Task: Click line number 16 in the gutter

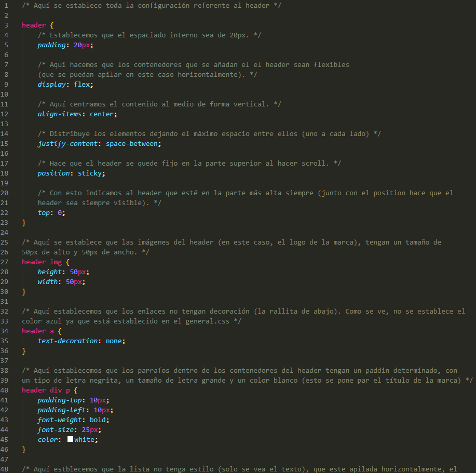Action: click(4, 154)
